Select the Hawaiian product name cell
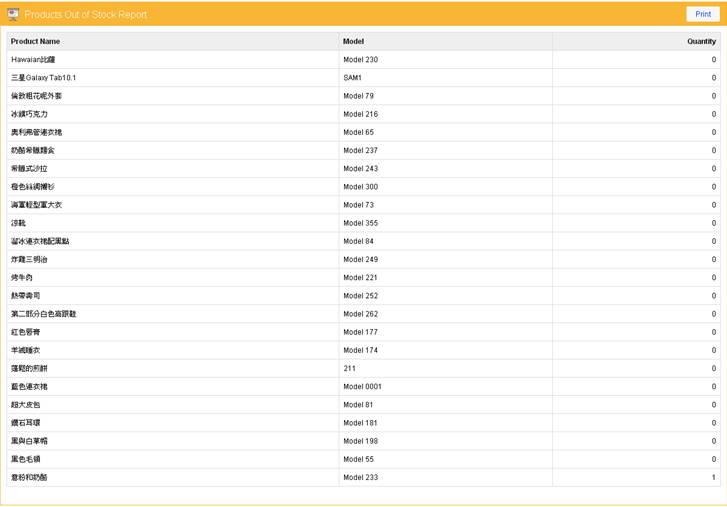The height and width of the screenshot is (507, 727). pyautogui.click(x=33, y=60)
